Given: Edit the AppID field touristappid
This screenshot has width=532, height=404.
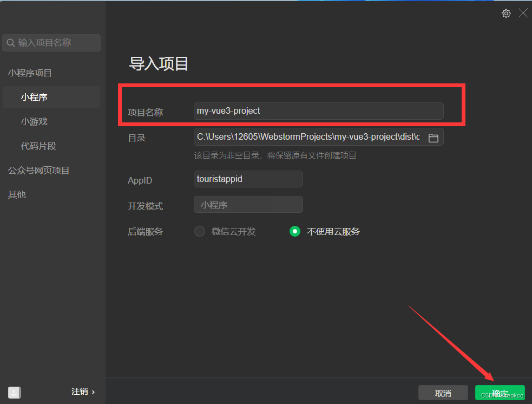Looking at the screenshot, I should tap(248, 179).
